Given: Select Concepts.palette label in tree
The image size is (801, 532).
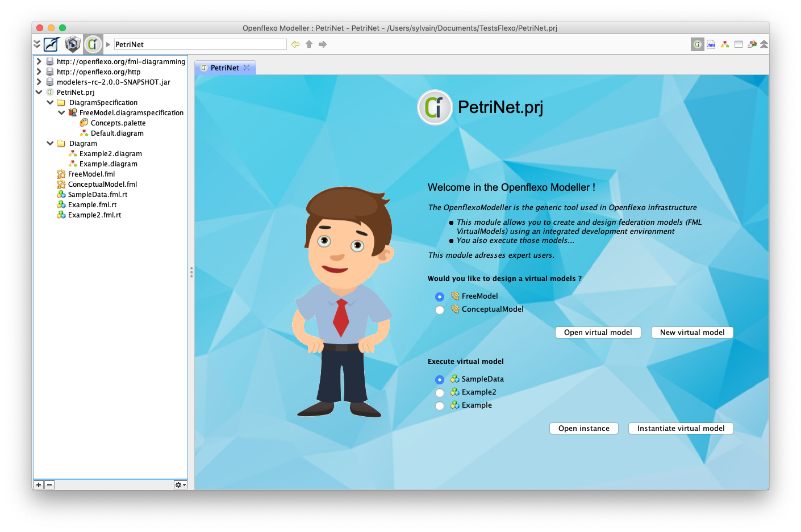Looking at the screenshot, I should pos(118,123).
